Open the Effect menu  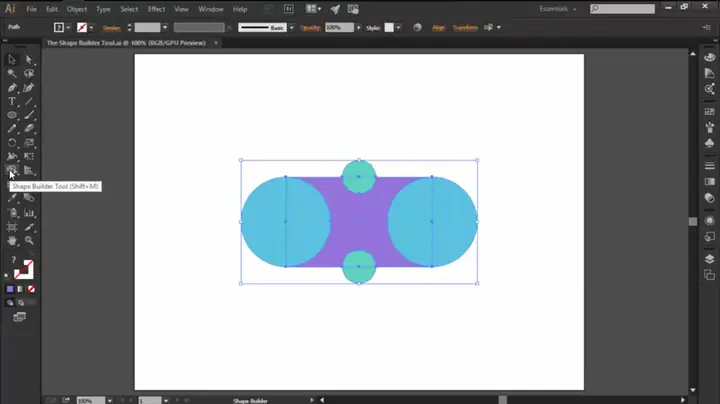coord(156,9)
